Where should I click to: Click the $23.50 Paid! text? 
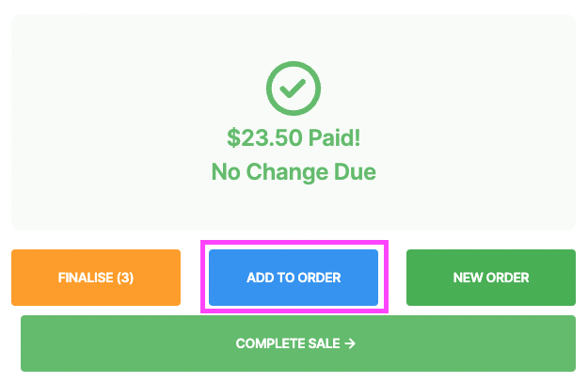pyautogui.click(x=294, y=137)
